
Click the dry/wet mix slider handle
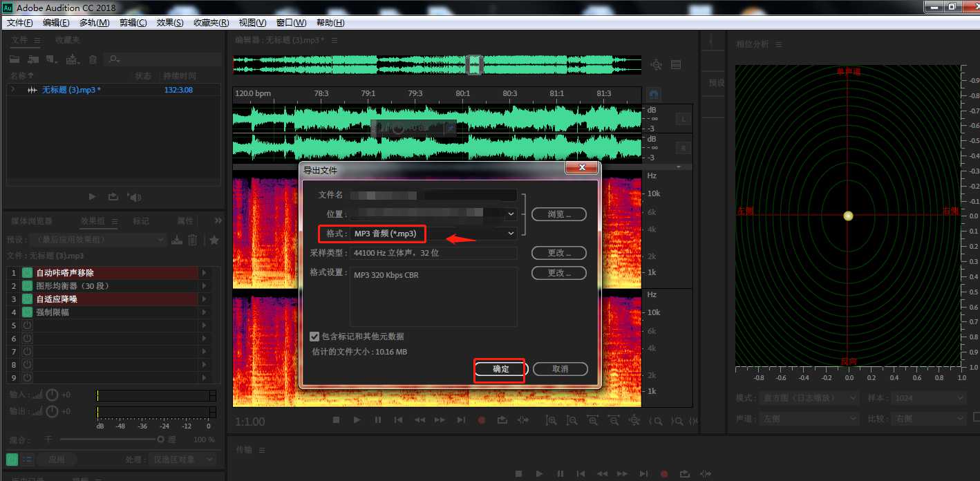coord(161,439)
